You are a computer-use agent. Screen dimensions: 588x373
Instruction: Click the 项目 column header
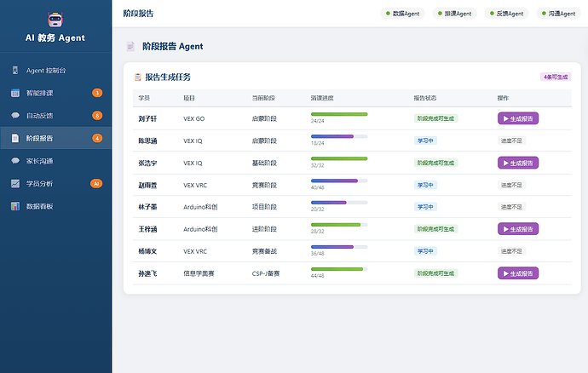pos(189,98)
